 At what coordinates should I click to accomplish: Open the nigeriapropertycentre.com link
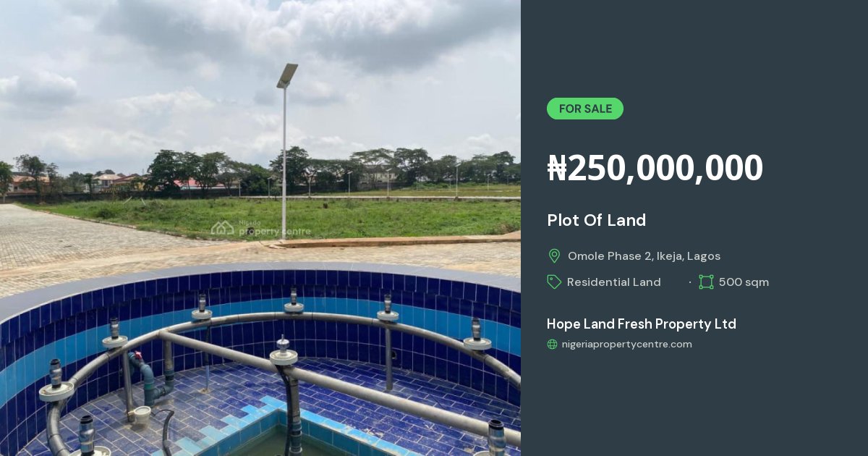(627, 345)
